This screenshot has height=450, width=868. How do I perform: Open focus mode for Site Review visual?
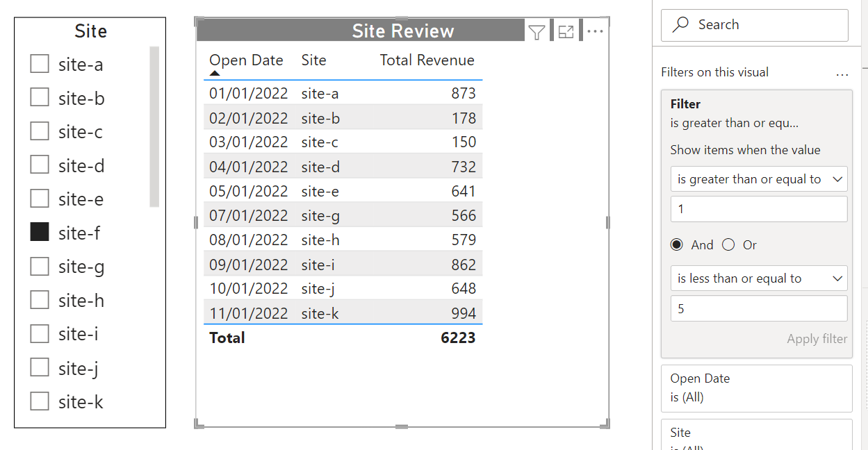click(566, 32)
